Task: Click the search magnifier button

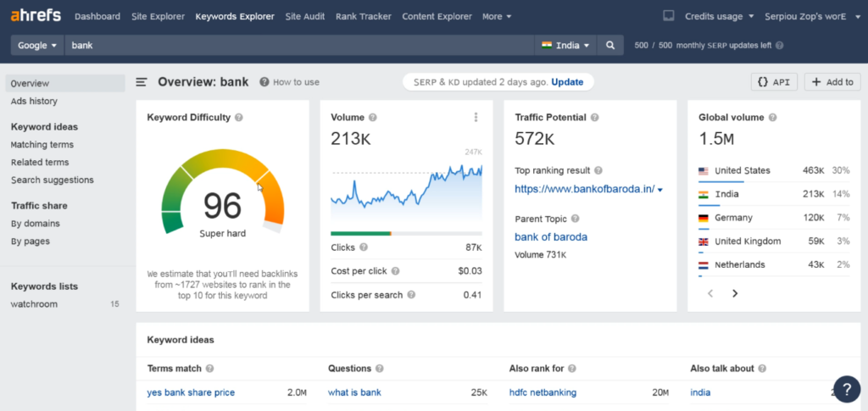Action: click(610, 46)
